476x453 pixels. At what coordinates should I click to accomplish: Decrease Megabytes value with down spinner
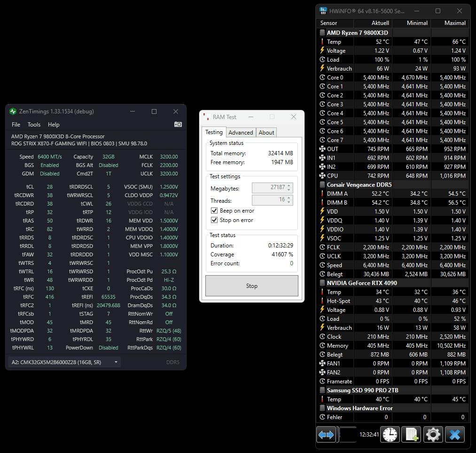(x=289, y=190)
